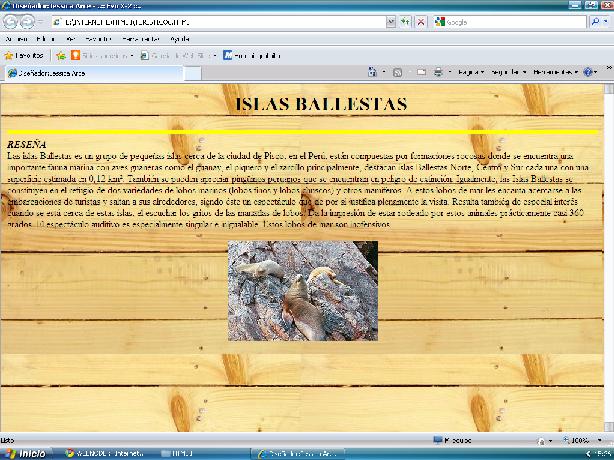Expand the address bar dropdown arrow
The height and width of the screenshot is (460, 614).
(389, 21)
